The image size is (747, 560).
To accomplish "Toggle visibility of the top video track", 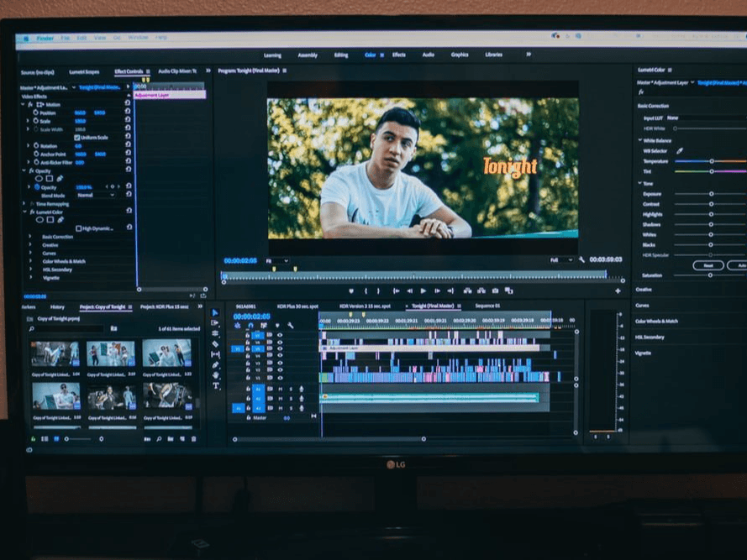I will pyautogui.click(x=280, y=334).
